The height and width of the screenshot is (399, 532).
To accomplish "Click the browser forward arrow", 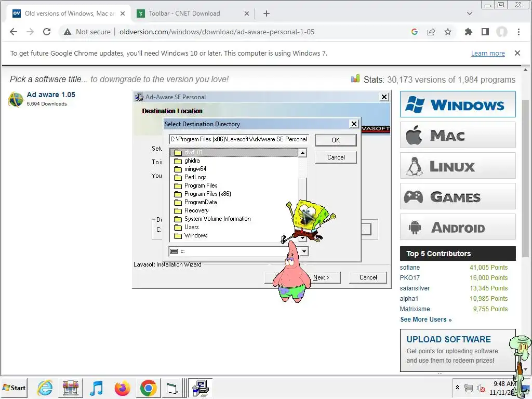I will (x=30, y=32).
